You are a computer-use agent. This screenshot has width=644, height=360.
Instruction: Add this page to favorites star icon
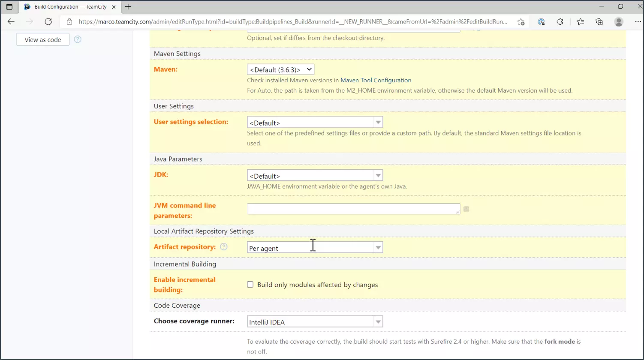pos(521,22)
